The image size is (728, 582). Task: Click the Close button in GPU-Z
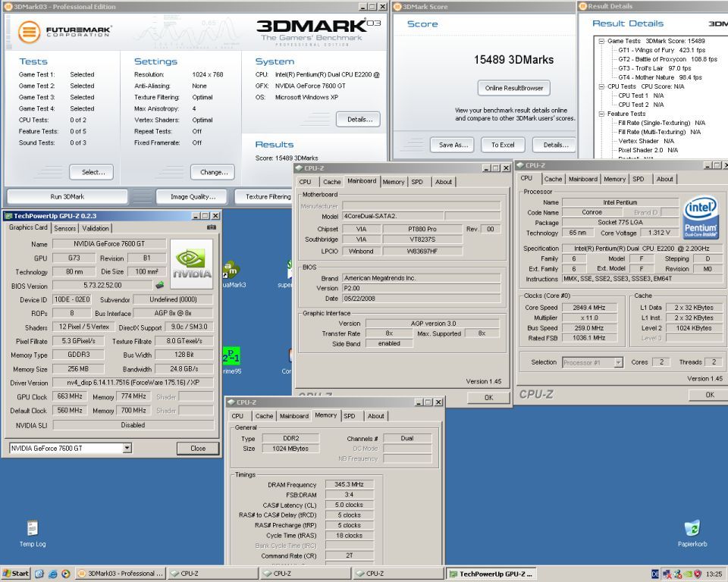(x=197, y=449)
